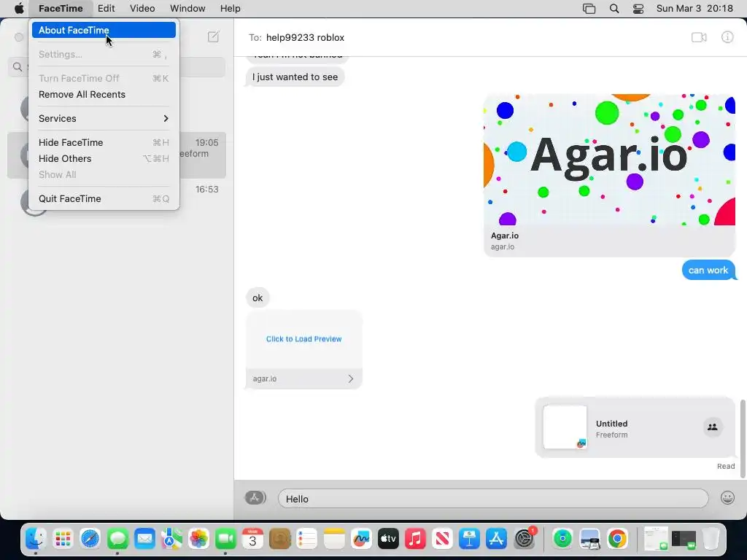
Task: Open the Video menu
Action: click(142, 9)
